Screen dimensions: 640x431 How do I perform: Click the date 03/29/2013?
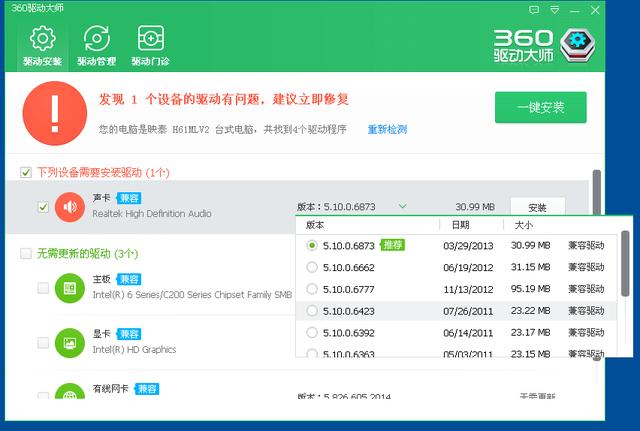[468, 246]
